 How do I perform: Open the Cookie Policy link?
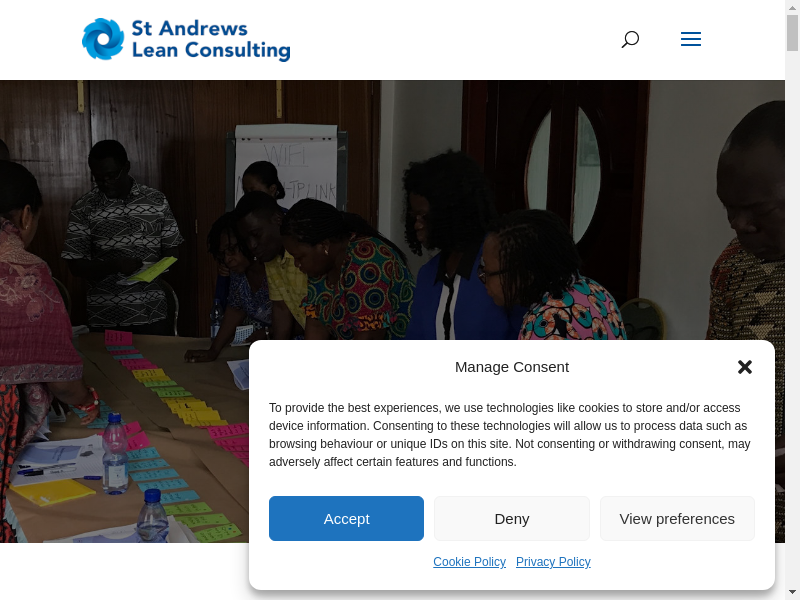(469, 562)
